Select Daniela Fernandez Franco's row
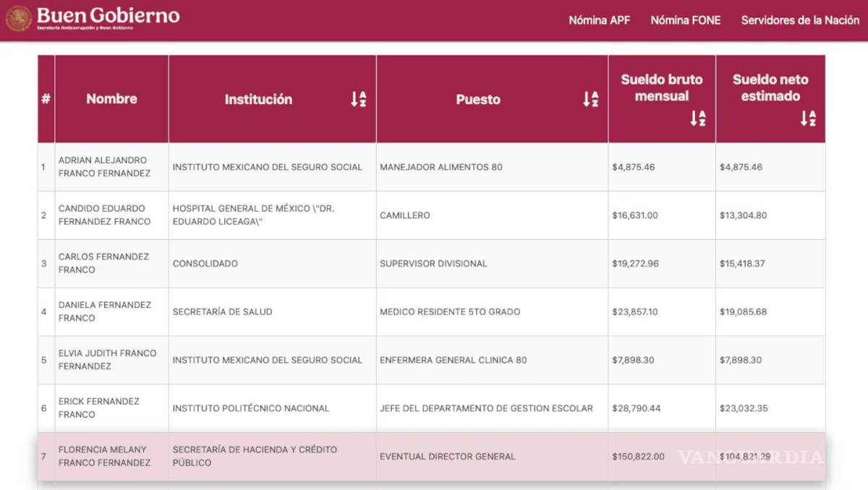Image resolution: width=868 pixels, height=490 pixels. pos(104,311)
